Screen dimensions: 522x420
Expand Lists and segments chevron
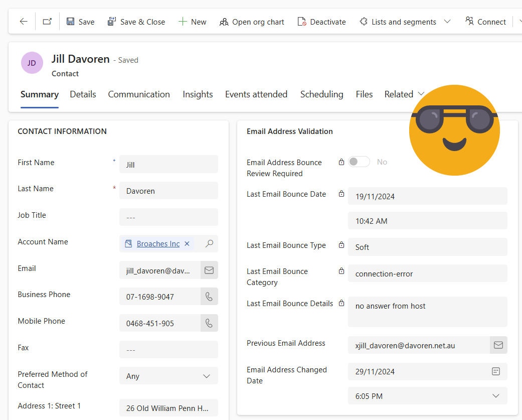tap(447, 22)
